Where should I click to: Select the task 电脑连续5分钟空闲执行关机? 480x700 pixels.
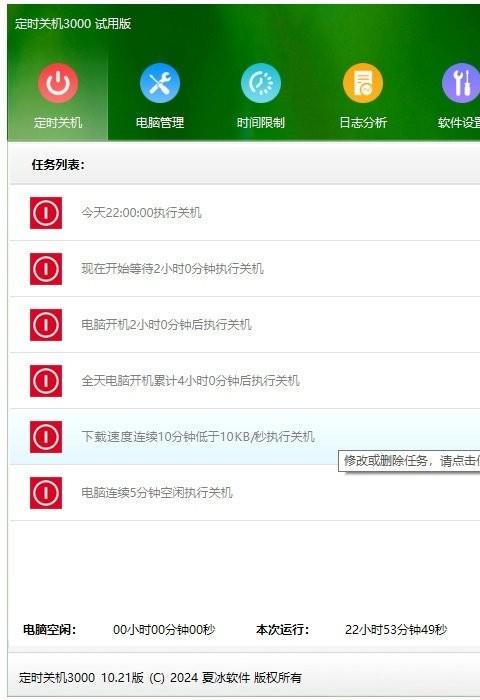tap(245, 493)
